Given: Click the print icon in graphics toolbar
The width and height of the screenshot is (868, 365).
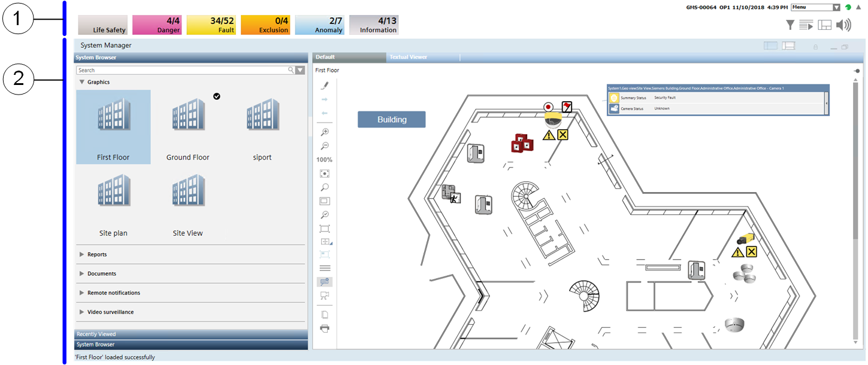Looking at the screenshot, I should [325, 328].
